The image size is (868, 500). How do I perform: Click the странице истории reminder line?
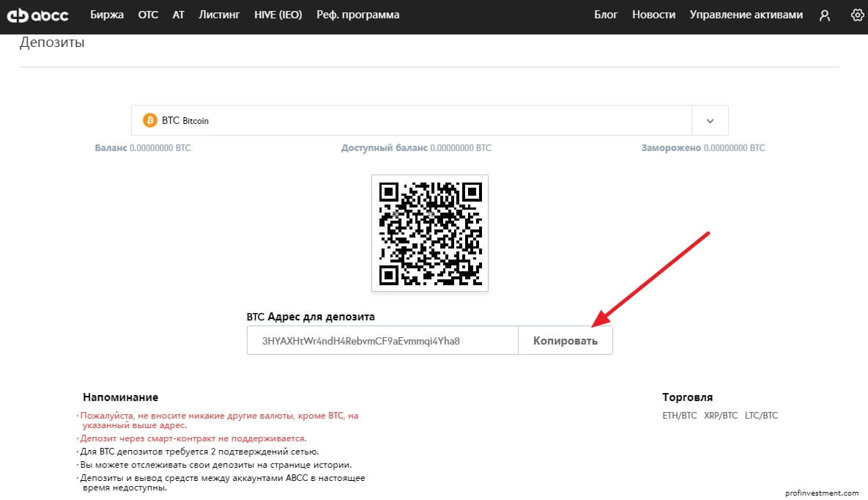tap(215, 465)
